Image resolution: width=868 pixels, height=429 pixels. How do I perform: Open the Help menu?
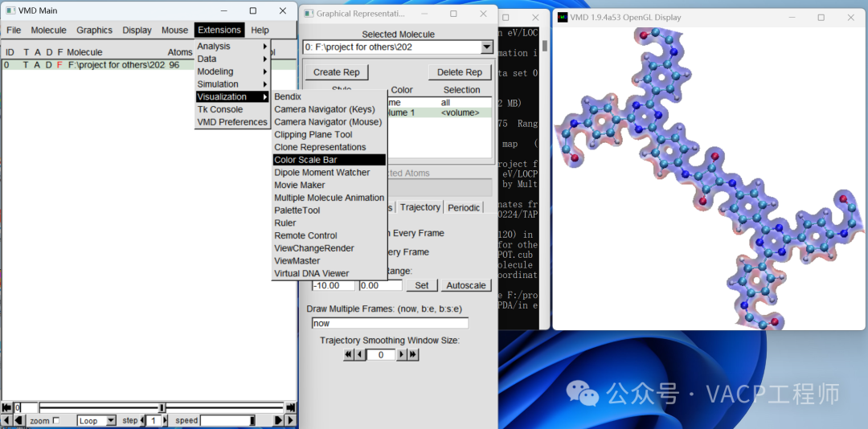tap(260, 30)
